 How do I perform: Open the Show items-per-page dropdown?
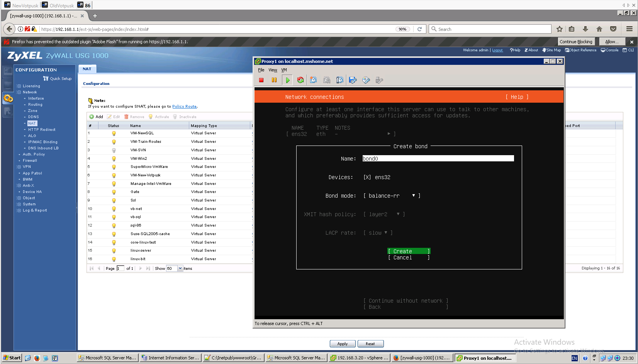tap(180, 268)
